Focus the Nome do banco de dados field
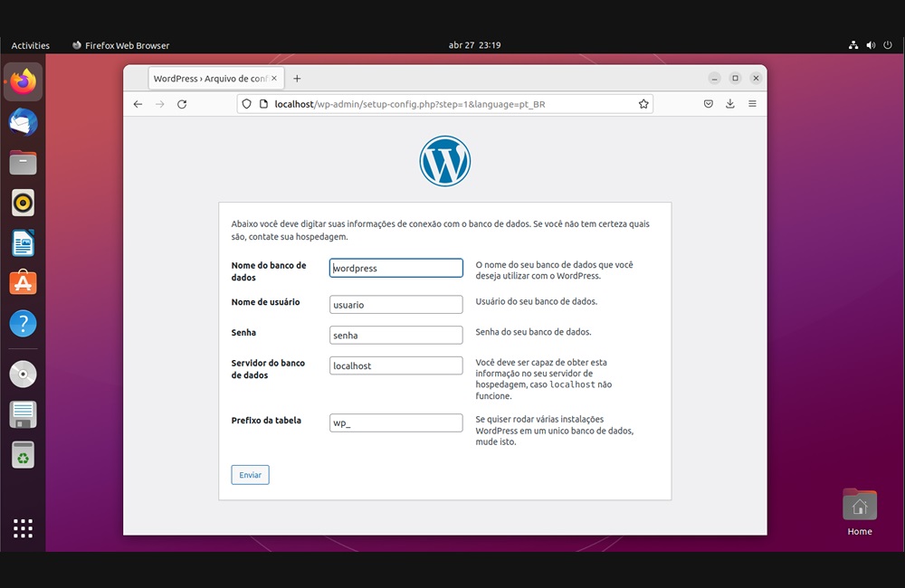Image resolution: width=905 pixels, height=588 pixels. (396, 268)
